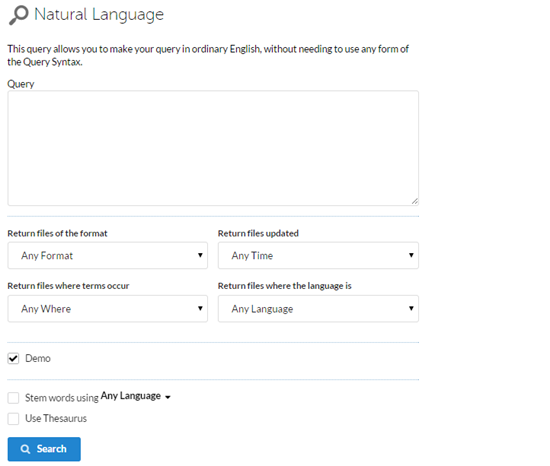The image size is (550, 466).
Task: Click inside the Query text area
Action: [213, 148]
